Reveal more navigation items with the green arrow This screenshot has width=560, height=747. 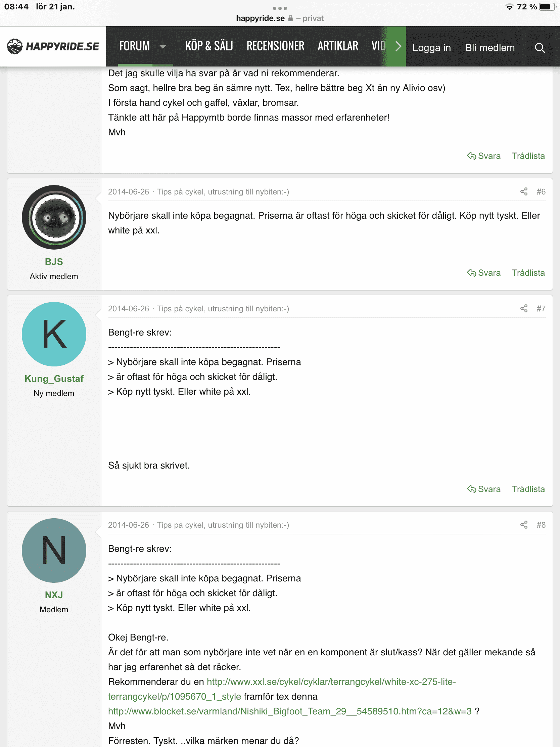[398, 46]
